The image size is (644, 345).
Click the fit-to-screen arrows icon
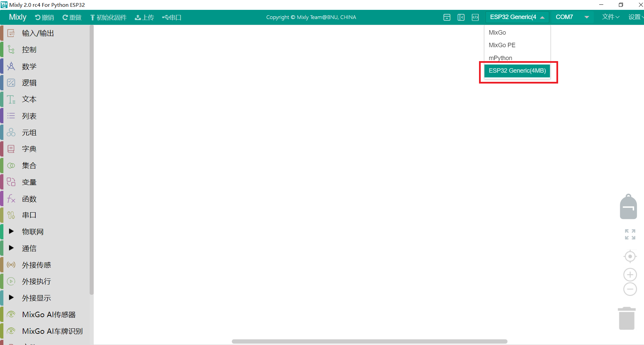(630, 234)
